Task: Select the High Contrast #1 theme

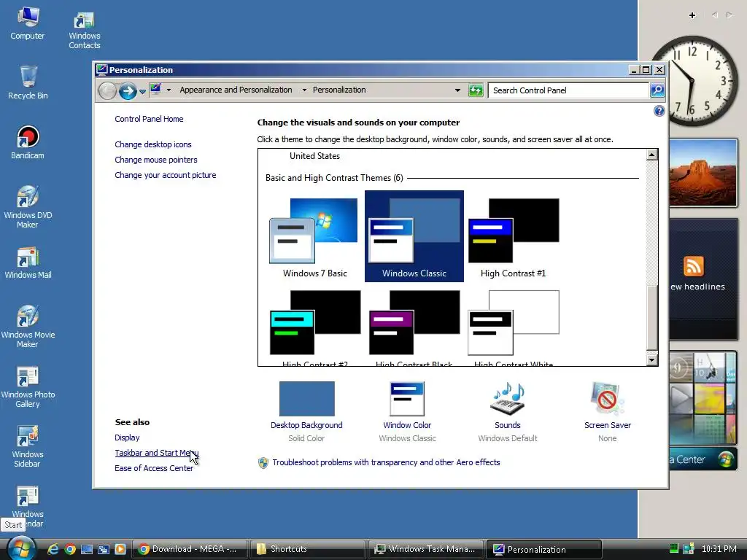Action: (513, 237)
